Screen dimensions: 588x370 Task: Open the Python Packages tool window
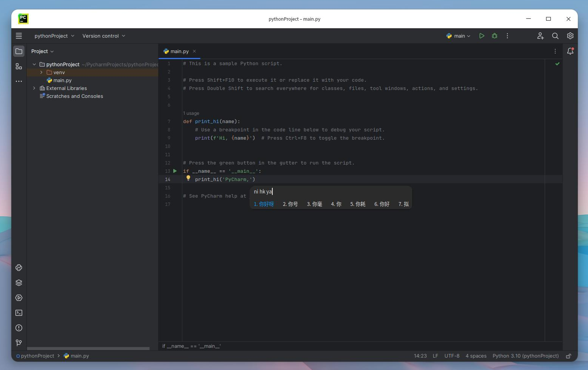tap(19, 283)
